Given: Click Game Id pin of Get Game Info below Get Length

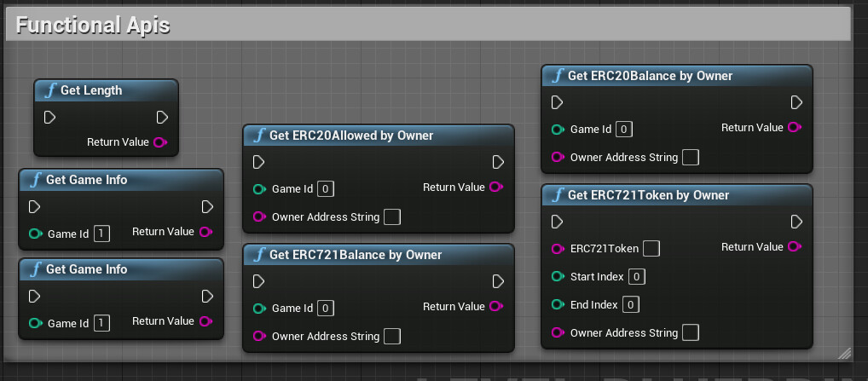Looking at the screenshot, I should click(36, 234).
